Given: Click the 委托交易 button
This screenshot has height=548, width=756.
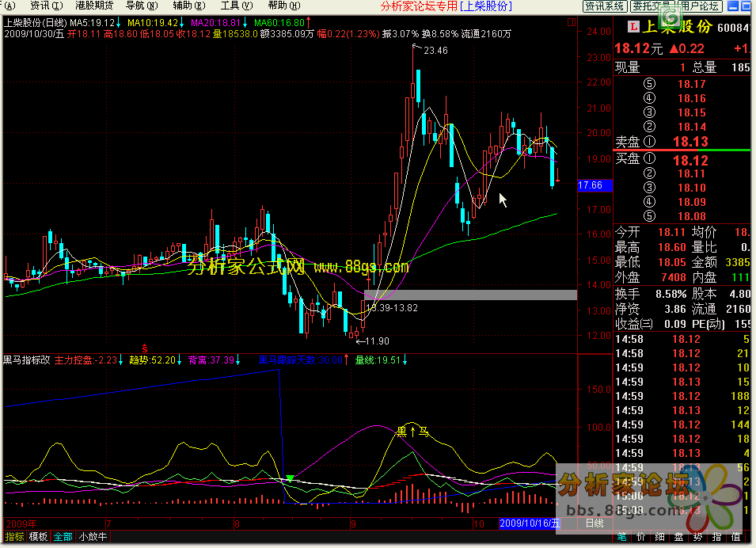Looking at the screenshot, I should [x=652, y=6].
